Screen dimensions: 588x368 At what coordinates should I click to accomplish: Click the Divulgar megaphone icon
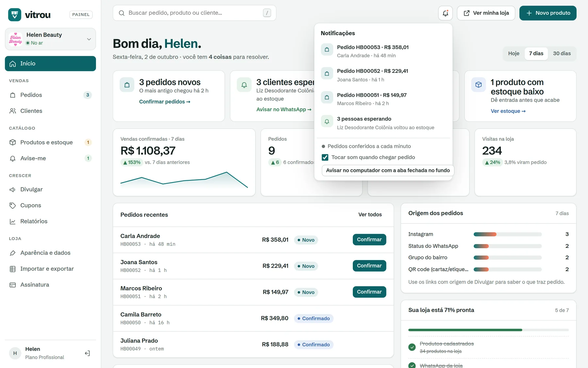coord(13,190)
